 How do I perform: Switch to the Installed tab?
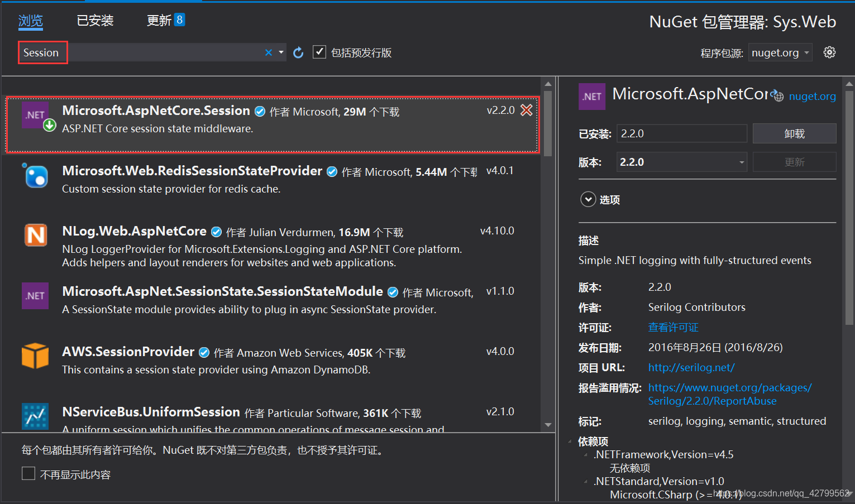(95, 21)
